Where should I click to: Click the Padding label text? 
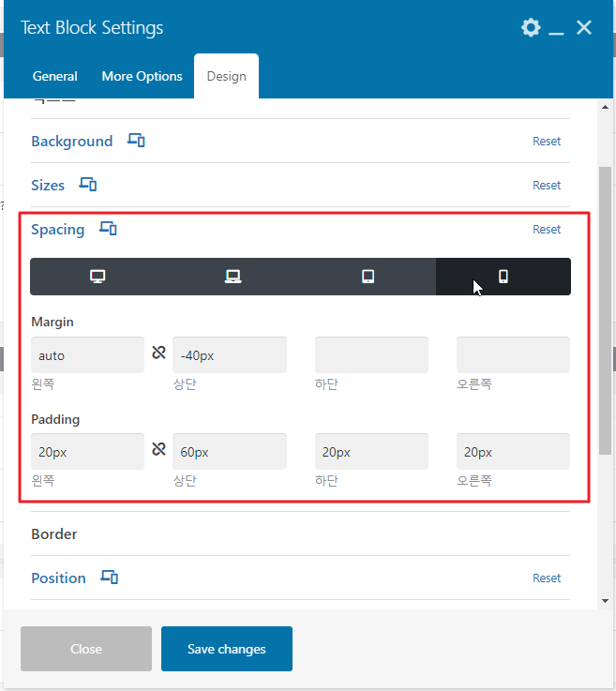pos(55,419)
